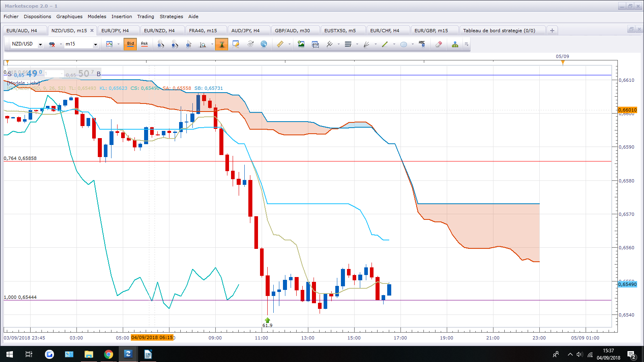Click the add picture icon

click(301, 44)
